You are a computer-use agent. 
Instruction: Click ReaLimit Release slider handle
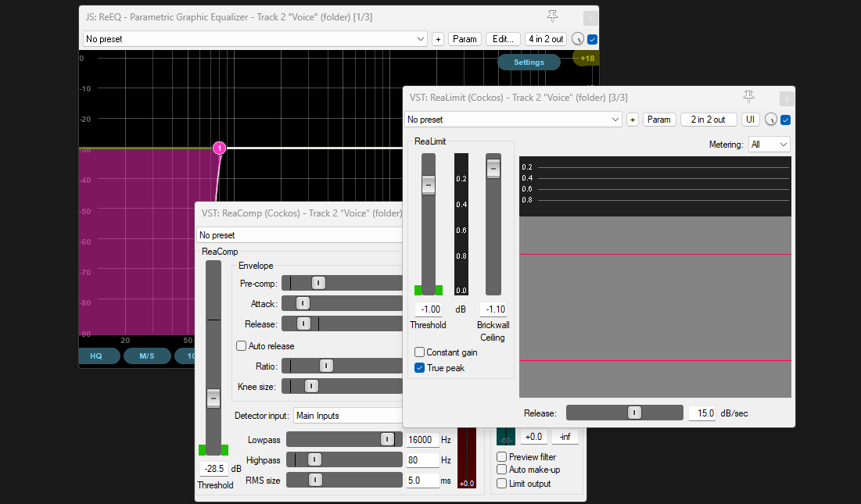pos(634,413)
